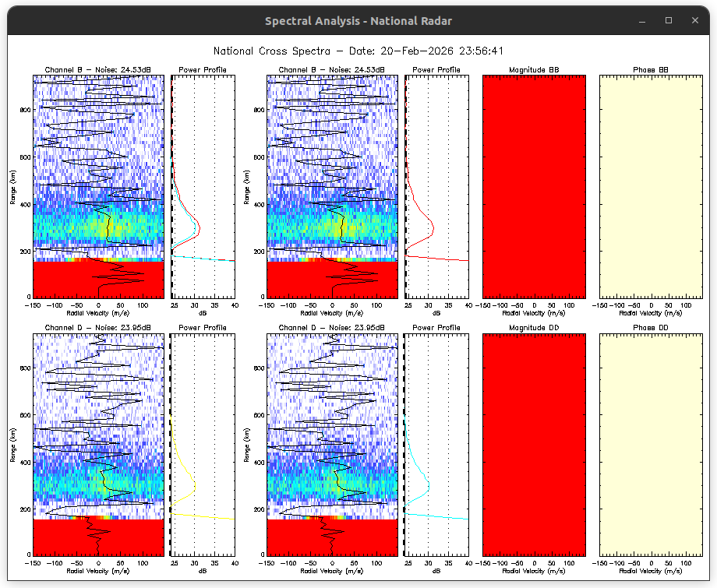Maximize the Spectral Analysis window
Image resolution: width=717 pixels, height=588 pixels.
[668, 21]
